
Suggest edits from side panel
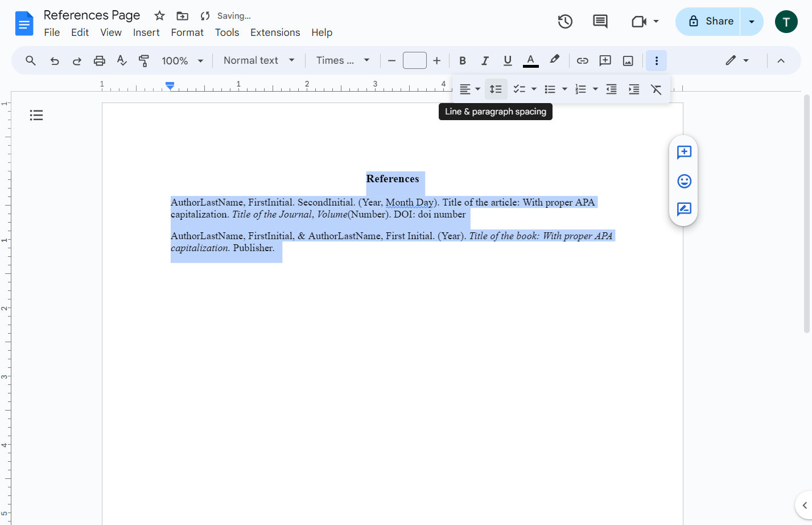[684, 209]
